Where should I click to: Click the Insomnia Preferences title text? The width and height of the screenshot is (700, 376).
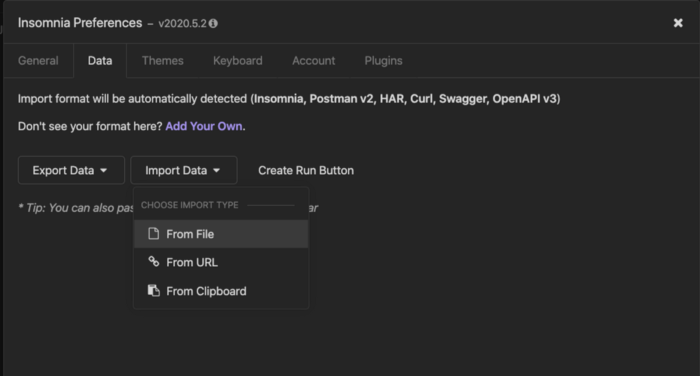[x=80, y=23]
